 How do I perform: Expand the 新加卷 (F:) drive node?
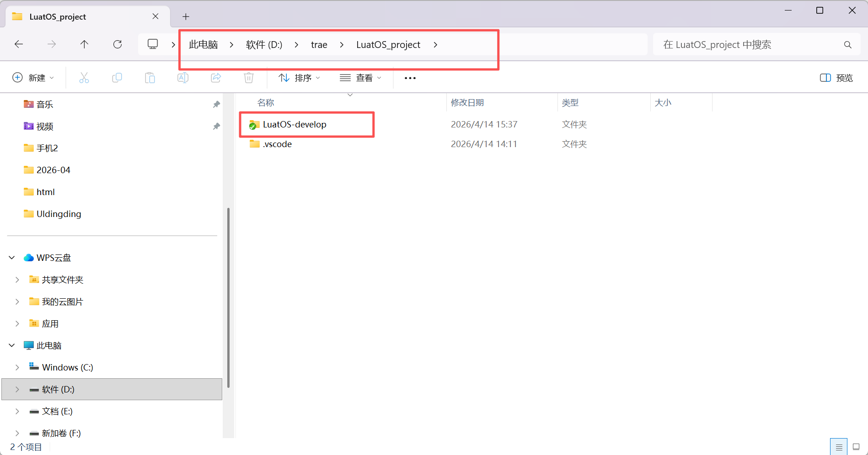tap(17, 433)
